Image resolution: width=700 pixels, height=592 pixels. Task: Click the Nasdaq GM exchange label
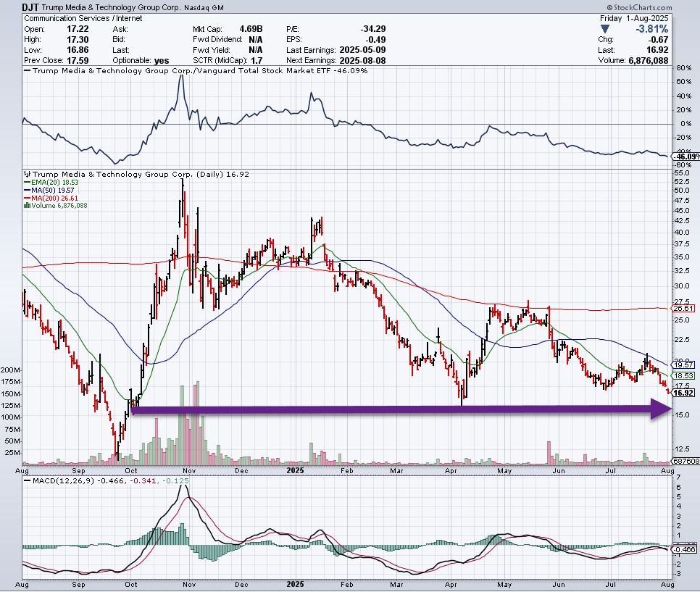(x=204, y=8)
